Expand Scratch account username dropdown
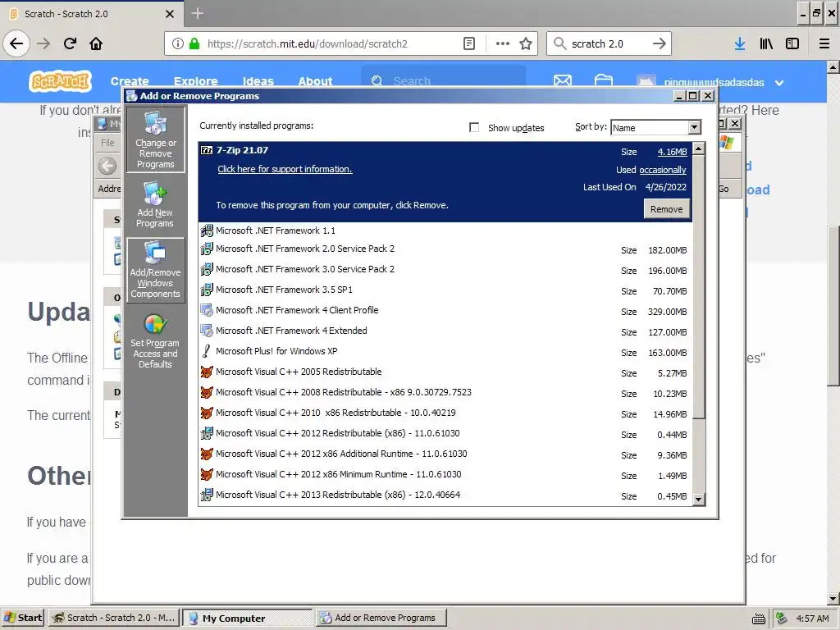840x630 pixels. [x=779, y=83]
